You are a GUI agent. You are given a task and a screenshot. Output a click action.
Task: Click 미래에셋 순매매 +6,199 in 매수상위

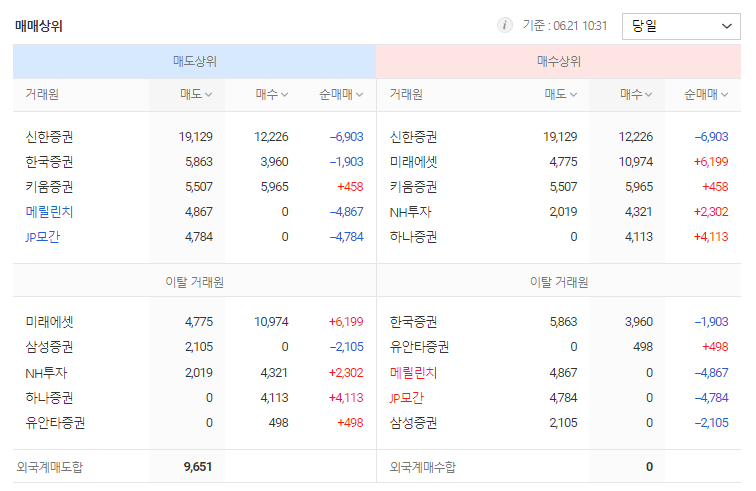711,162
